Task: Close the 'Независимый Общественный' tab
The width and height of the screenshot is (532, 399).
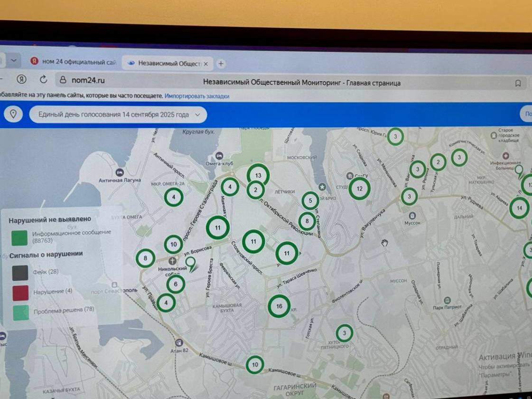Action: click(x=205, y=64)
